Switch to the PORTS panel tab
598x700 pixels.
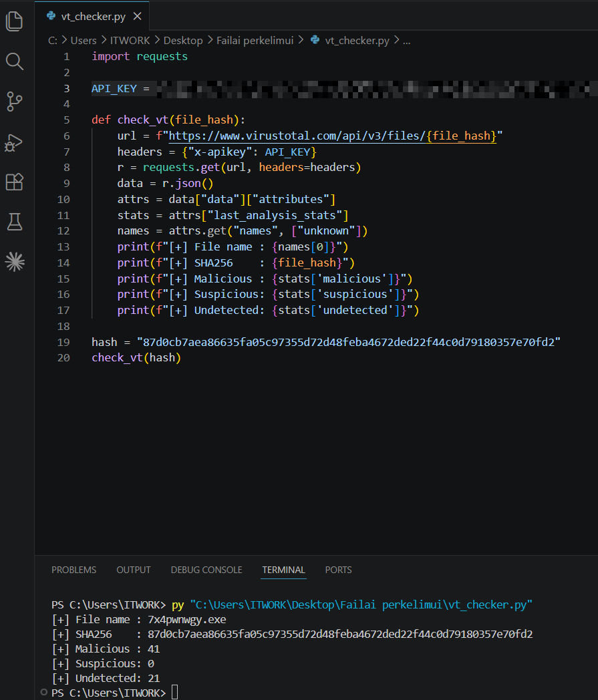pos(339,570)
